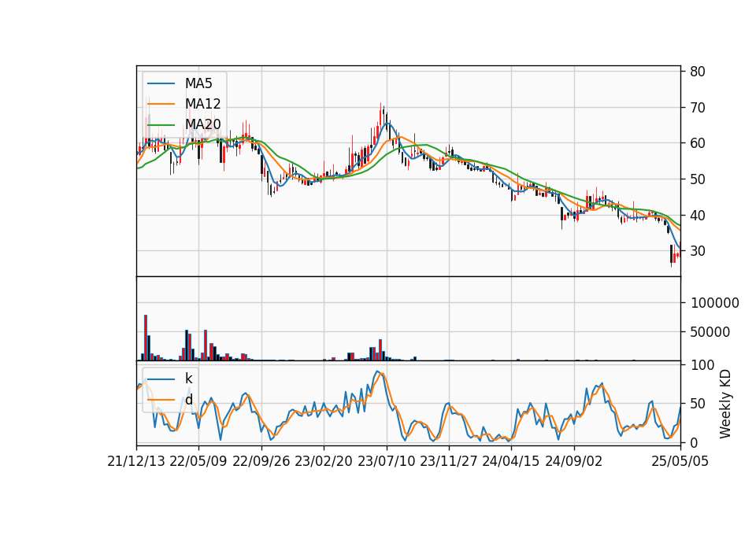Click the 22/09/26 date axis label

[261, 461]
